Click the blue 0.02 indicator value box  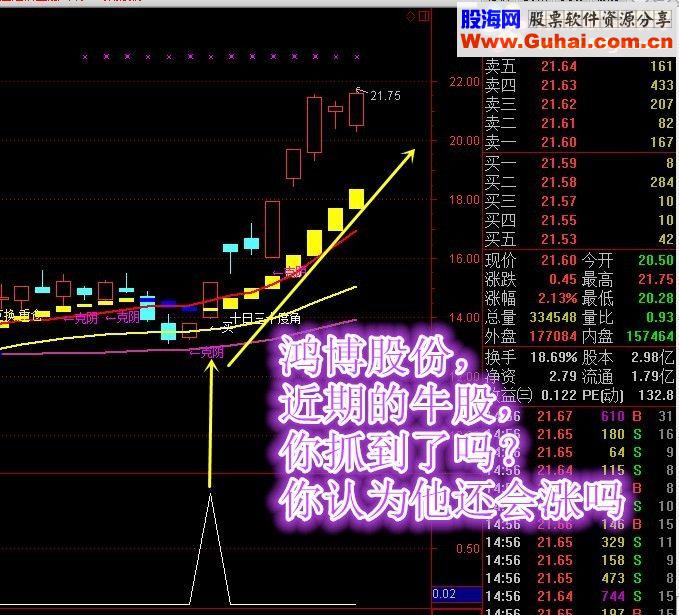pos(457,594)
